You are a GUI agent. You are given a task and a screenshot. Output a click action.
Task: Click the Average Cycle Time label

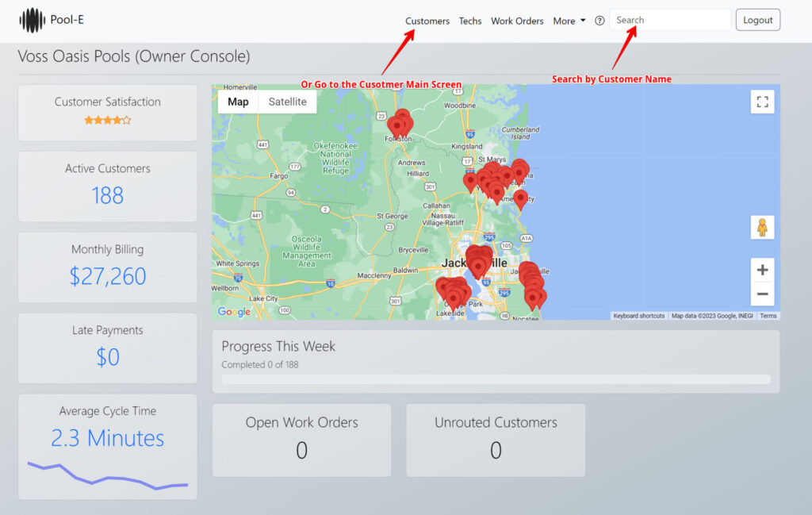click(108, 411)
